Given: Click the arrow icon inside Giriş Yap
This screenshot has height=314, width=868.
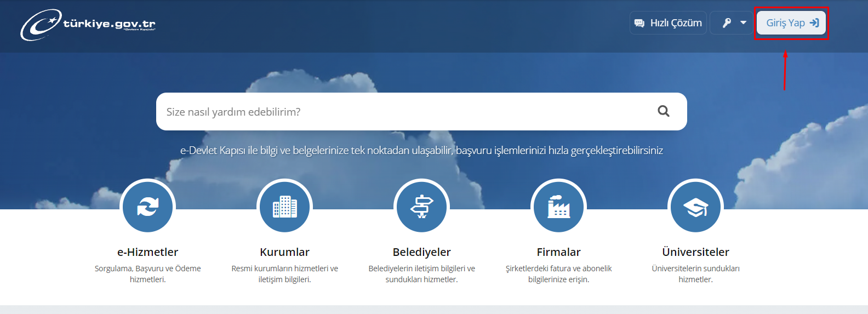Looking at the screenshot, I should (x=814, y=23).
